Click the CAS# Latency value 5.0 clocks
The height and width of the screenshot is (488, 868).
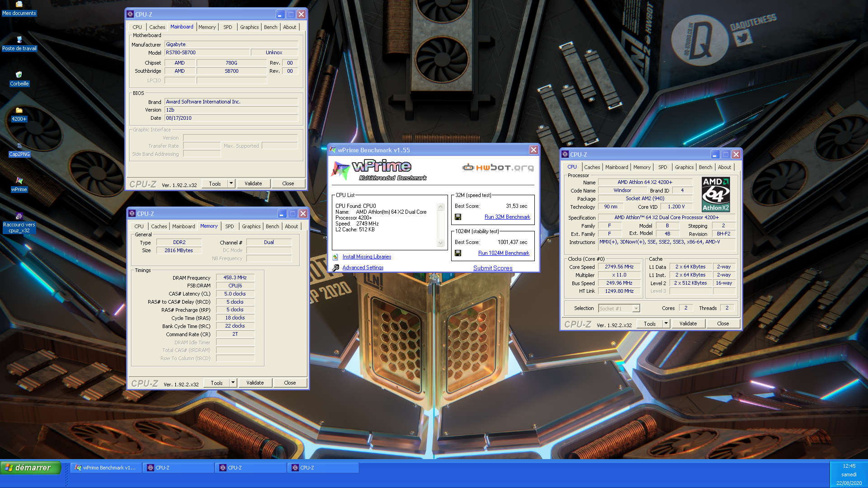[x=235, y=294]
